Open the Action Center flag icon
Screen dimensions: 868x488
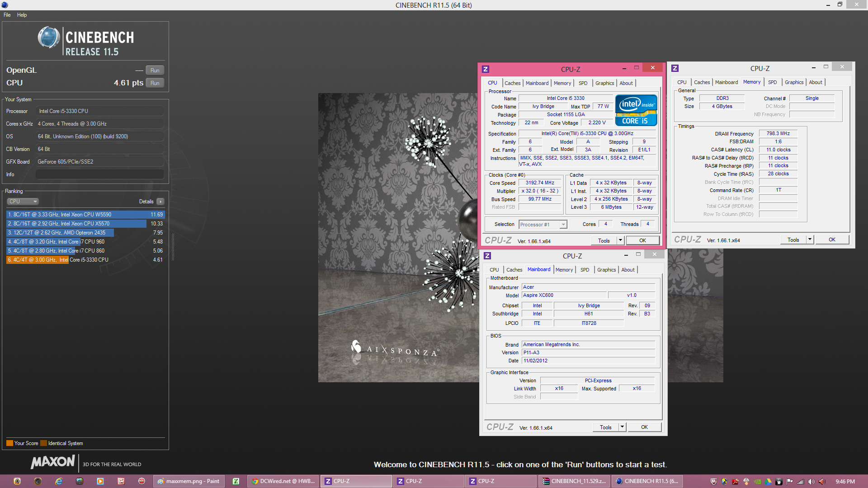coord(790,482)
